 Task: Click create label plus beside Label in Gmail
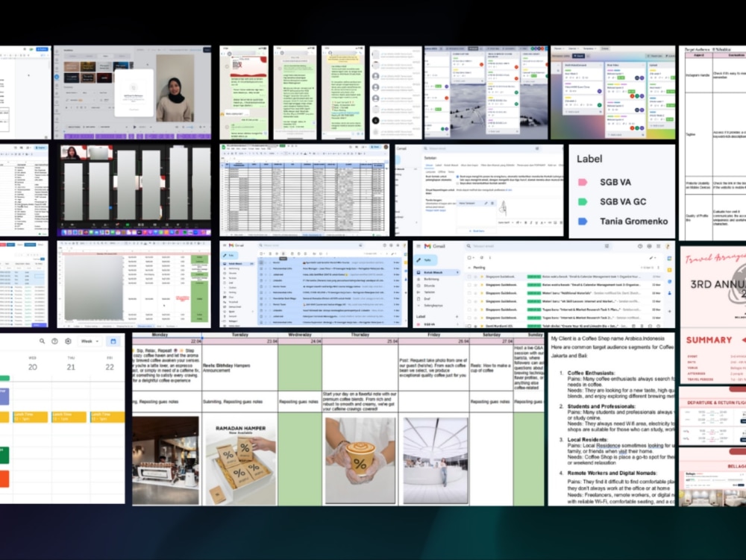click(457, 317)
